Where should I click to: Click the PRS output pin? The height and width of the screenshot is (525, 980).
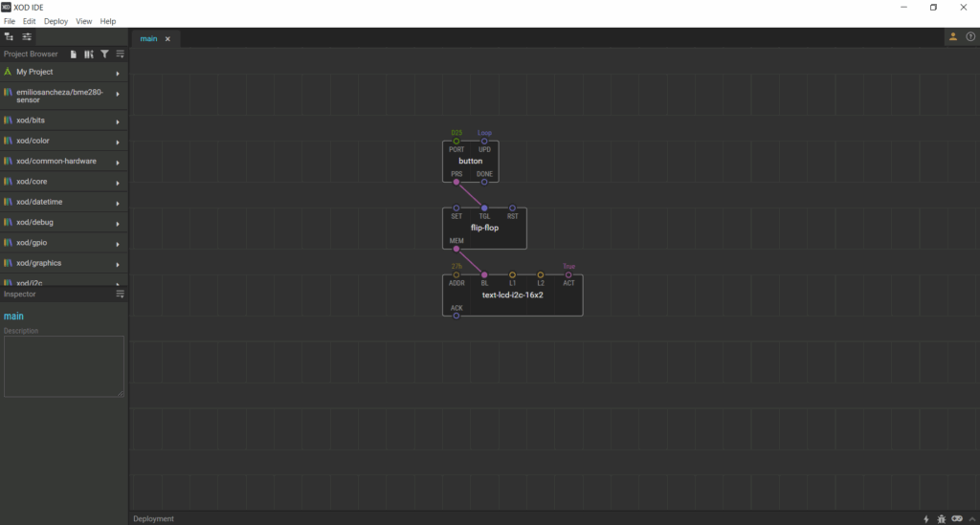coord(457,183)
